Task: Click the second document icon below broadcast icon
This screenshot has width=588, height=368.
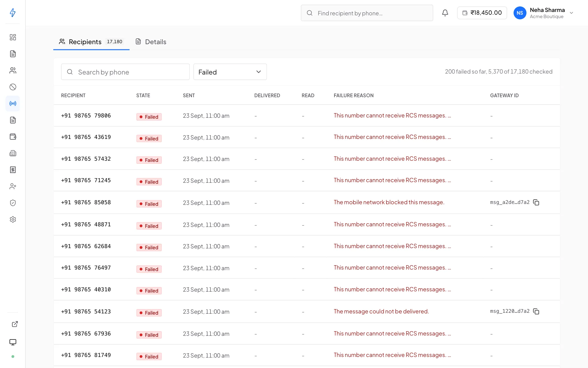Action: click(x=13, y=120)
